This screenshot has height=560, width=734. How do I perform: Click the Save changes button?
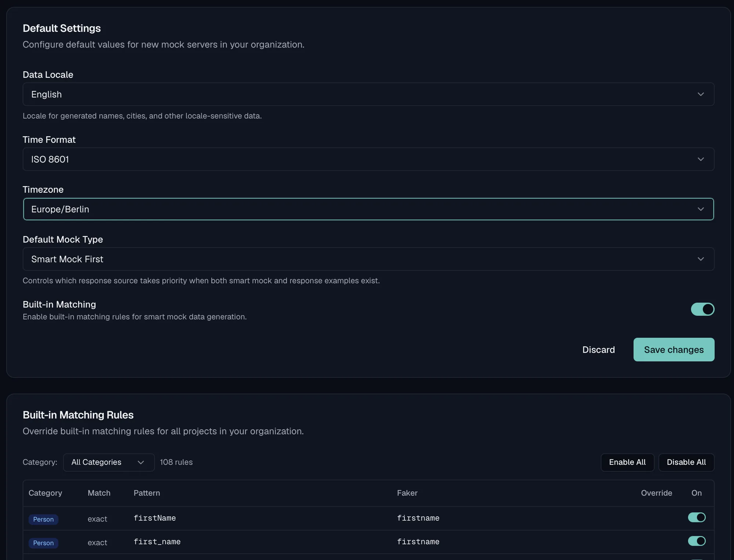674,350
